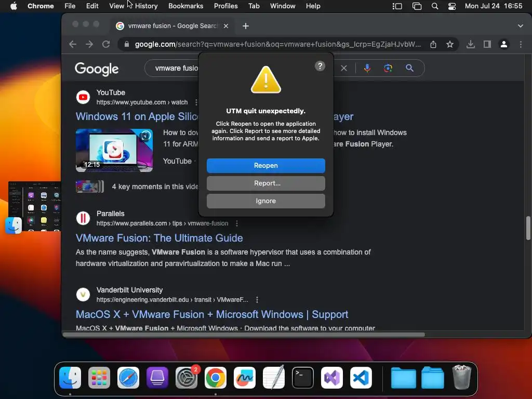Viewport: 532px width, 399px height.
Task: Click the Google logo
Action: pyautogui.click(x=97, y=69)
